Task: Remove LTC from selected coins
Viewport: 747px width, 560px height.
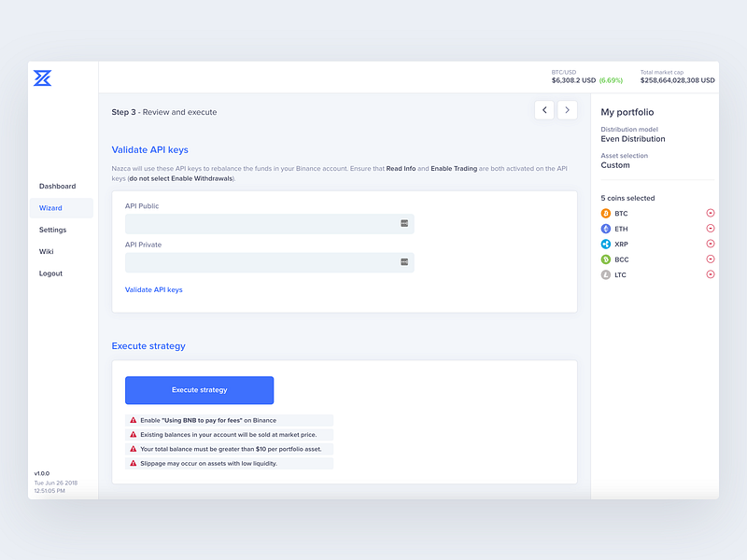Action: (x=710, y=274)
